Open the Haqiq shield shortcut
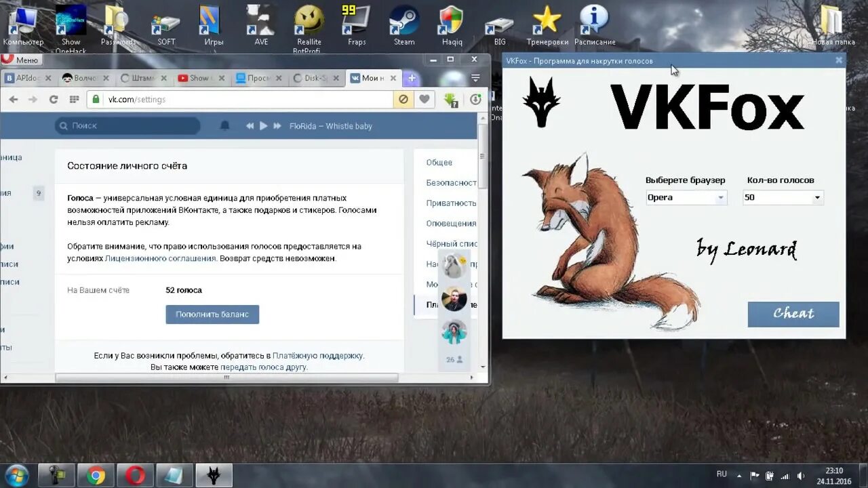Viewport: 868px width, 488px height. coord(452,25)
